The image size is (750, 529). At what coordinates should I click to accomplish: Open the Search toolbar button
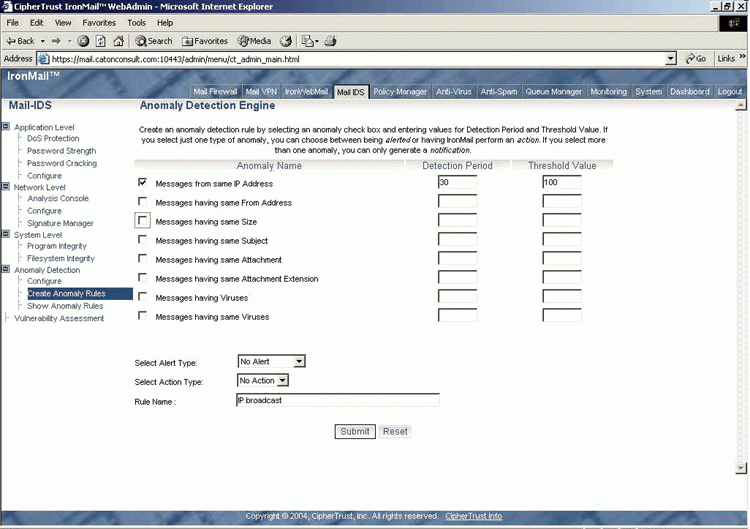pos(154,41)
